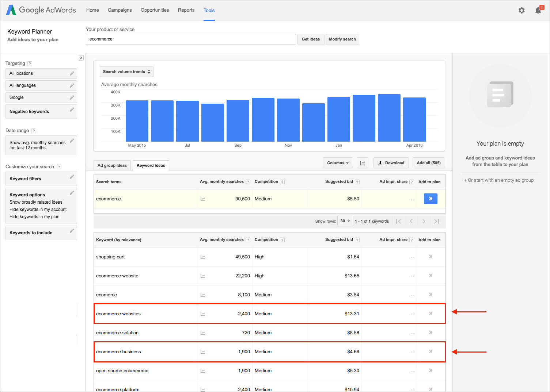Go to the previous page of keywords

tap(411, 221)
